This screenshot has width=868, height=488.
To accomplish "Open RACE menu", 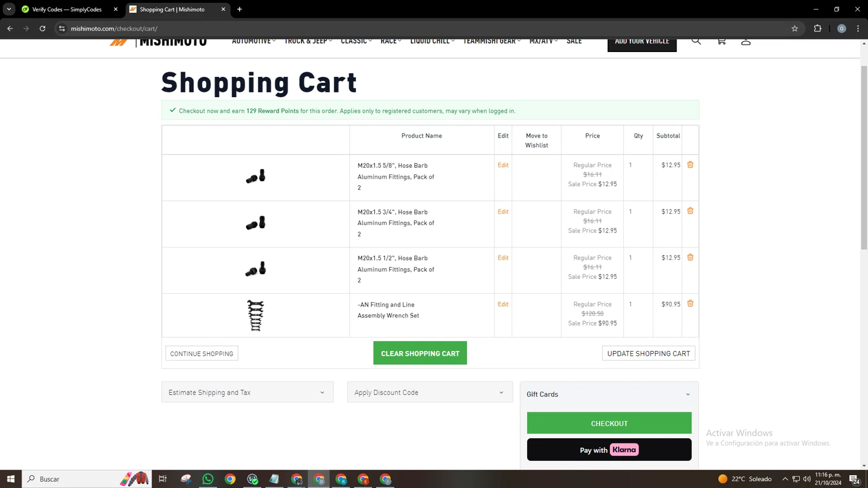I will 391,42.
